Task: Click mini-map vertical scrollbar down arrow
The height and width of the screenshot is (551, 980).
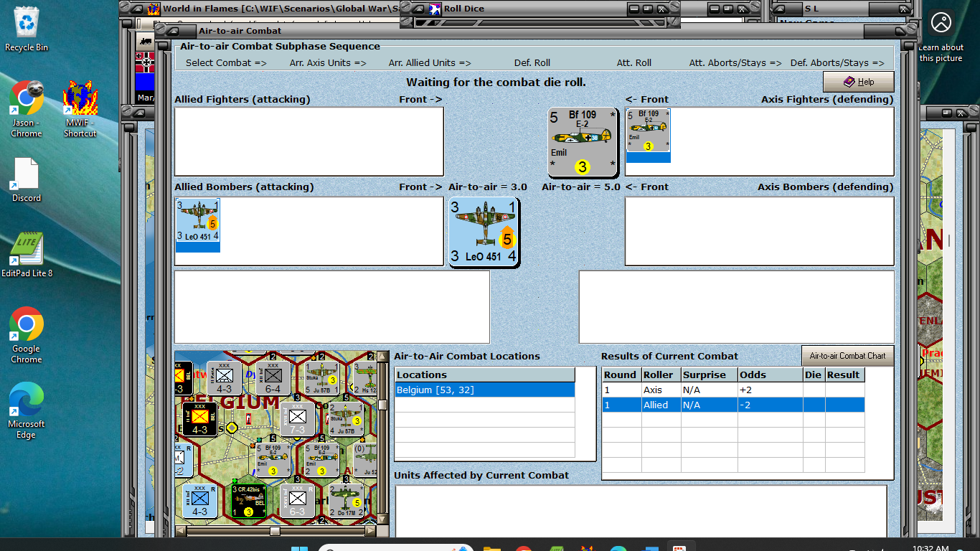Action: [x=383, y=519]
